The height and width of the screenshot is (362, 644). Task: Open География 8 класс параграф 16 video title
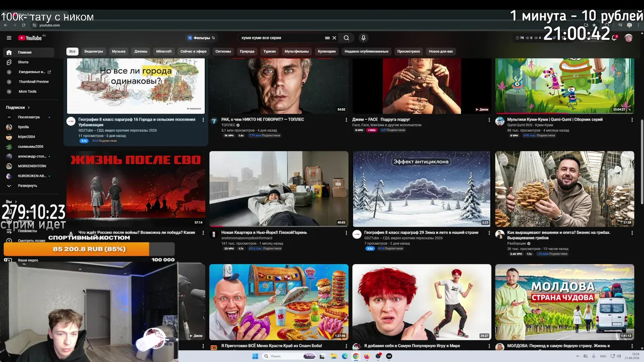coord(137,122)
